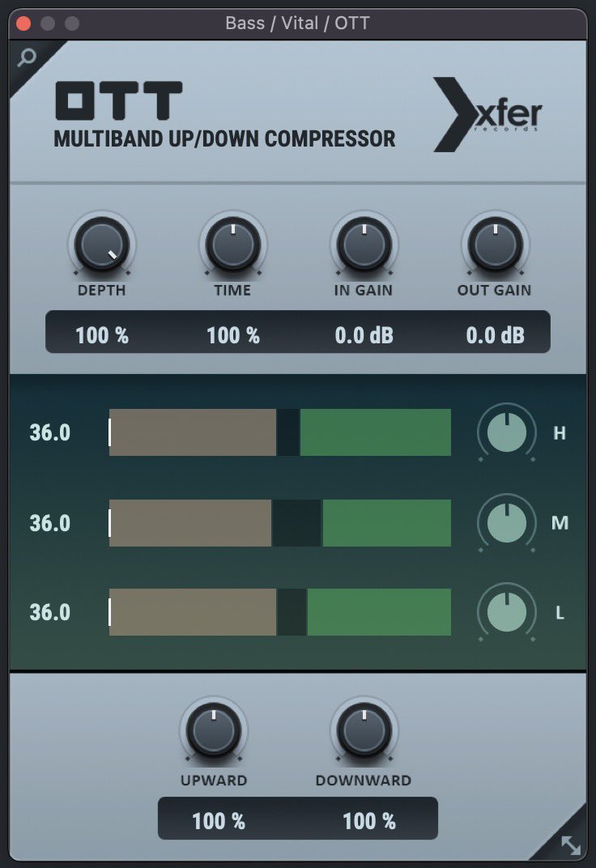Click the H band tan upward threshold bar
The height and width of the screenshot is (868, 596).
(x=193, y=432)
